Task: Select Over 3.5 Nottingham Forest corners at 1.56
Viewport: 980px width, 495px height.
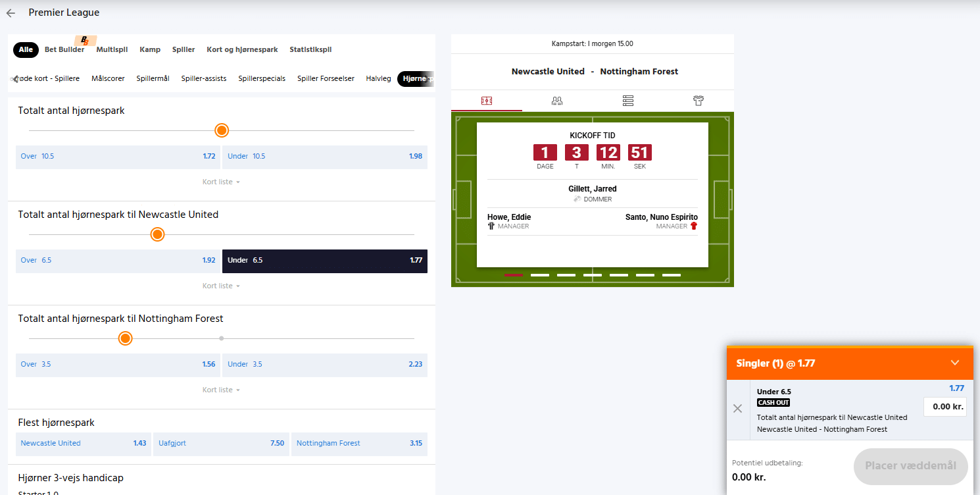Action: (x=118, y=365)
